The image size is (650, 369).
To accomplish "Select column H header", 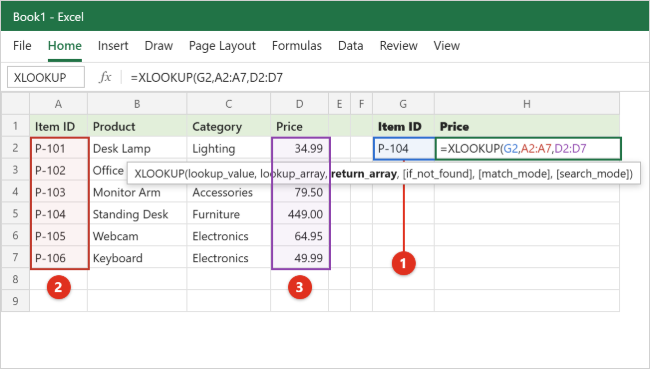I will [527, 104].
